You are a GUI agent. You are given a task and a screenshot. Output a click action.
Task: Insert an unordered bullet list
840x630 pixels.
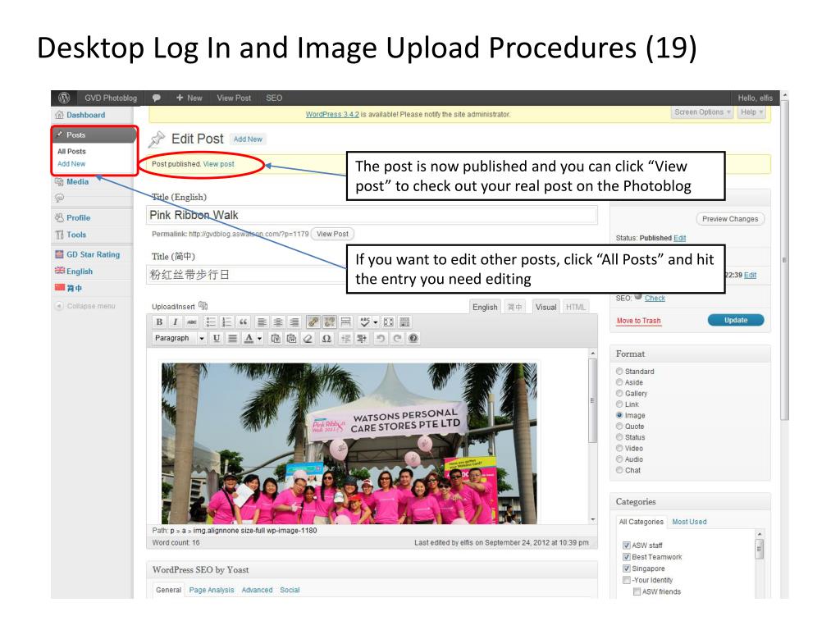coord(211,322)
